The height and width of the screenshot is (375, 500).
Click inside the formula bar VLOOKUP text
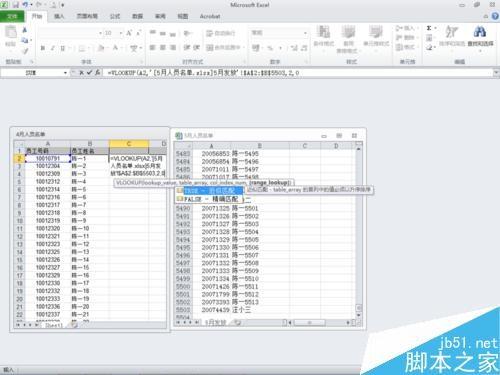[203, 73]
